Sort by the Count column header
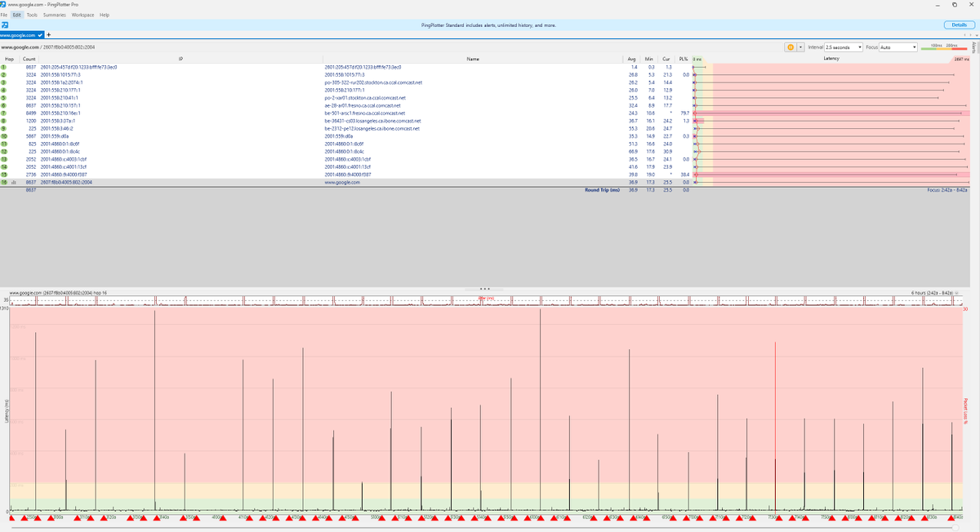 (x=29, y=59)
